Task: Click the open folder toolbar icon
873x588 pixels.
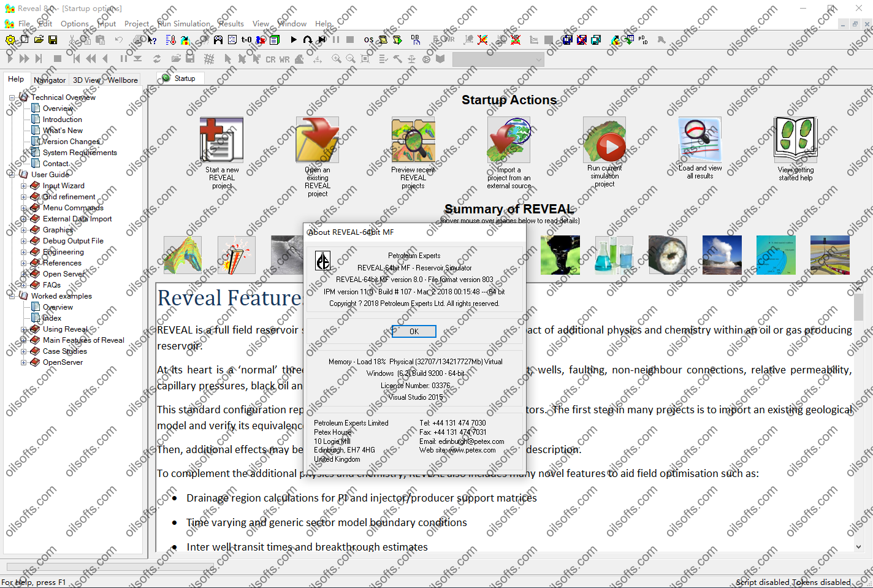Action: point(39,40)
